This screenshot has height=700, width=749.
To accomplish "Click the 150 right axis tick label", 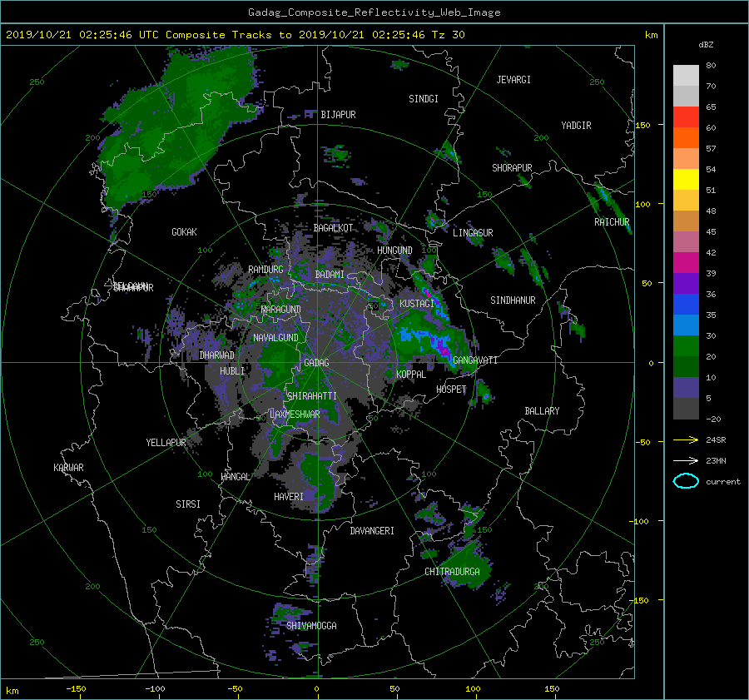I will [x=643, y=125].
